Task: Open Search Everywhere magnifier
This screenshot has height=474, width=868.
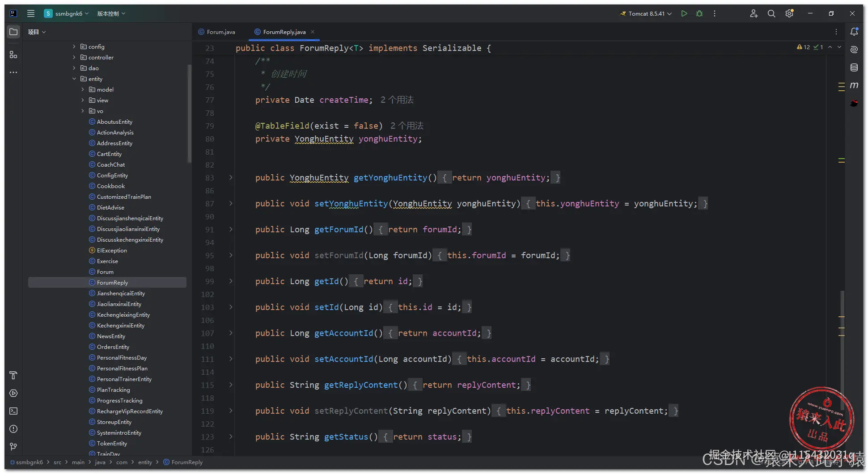Action: pyautogui.click(x=771, y=13)
